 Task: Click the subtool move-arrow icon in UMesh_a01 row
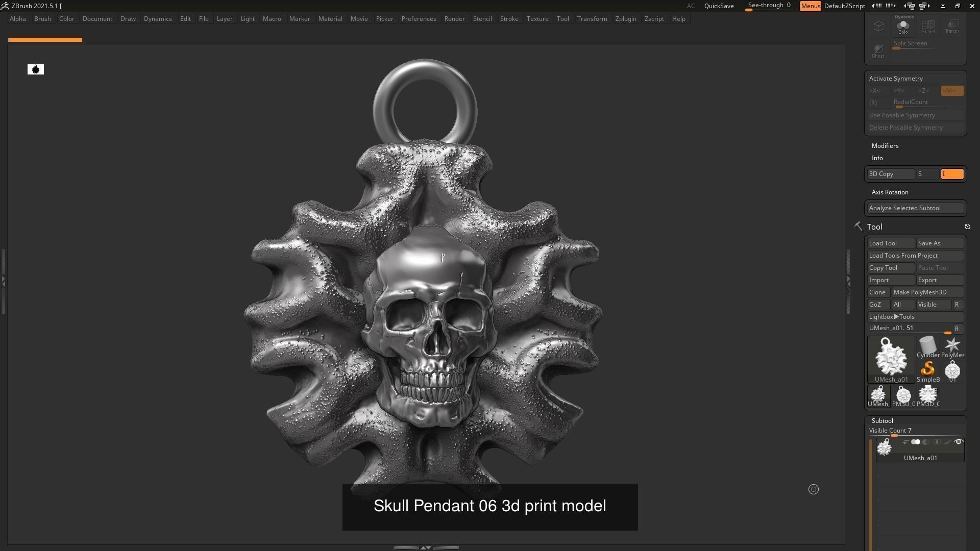click(905, 442)
